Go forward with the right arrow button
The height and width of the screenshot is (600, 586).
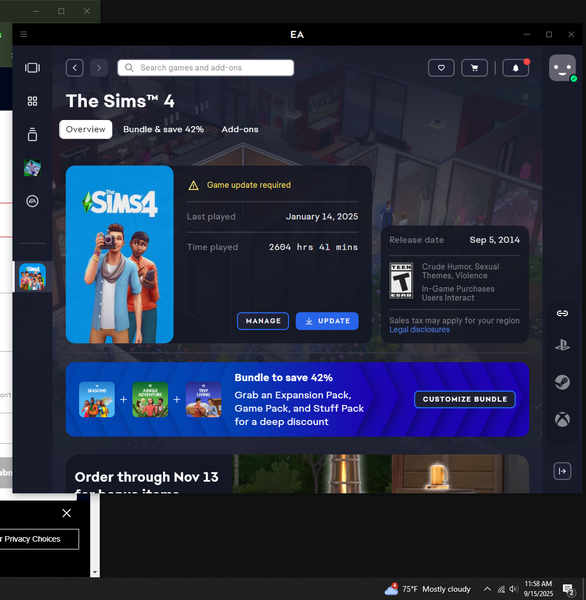click(x=99, y=68)
